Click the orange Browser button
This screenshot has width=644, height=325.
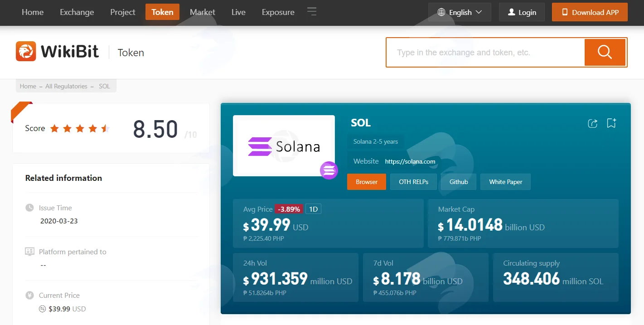pyautogui.click(x=366, y=182)
